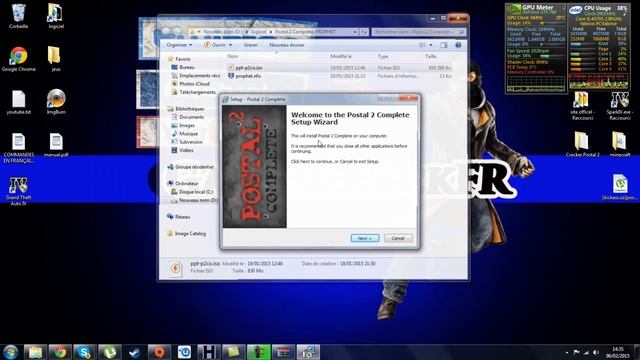Select the Corbeille desktop icon
Viewport: 640px width, 360px height.
coord(18,16)
